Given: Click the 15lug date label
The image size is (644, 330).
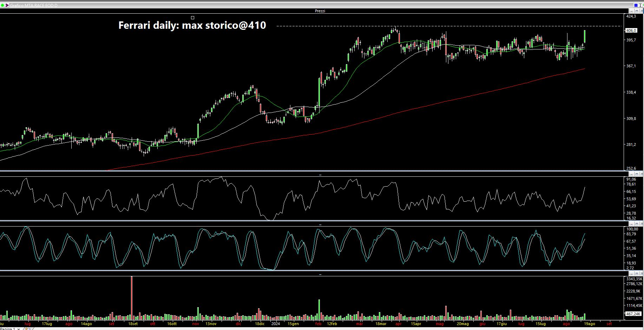Looking at the screenshot, I should pyautogui.click(x=540, y=324).
